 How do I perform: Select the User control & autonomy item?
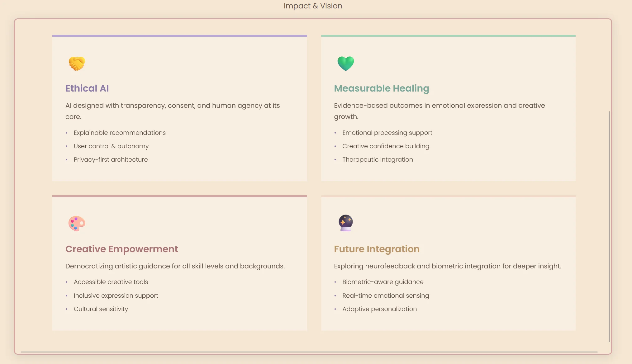111,146
